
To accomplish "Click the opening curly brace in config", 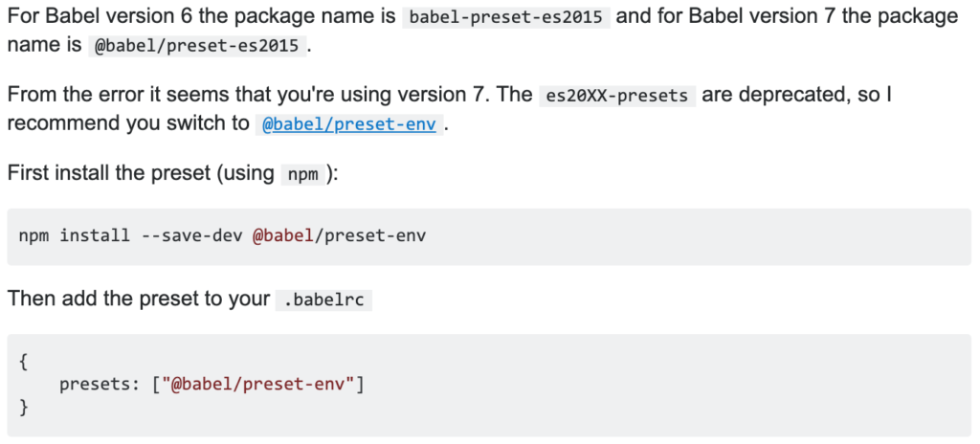I will coord(24,362).
